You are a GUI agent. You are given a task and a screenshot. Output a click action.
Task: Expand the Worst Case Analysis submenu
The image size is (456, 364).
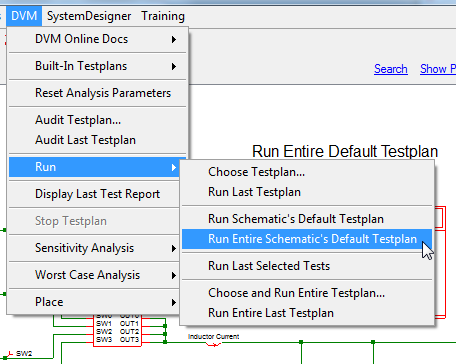pyautogui.click(x=94, y=275)
